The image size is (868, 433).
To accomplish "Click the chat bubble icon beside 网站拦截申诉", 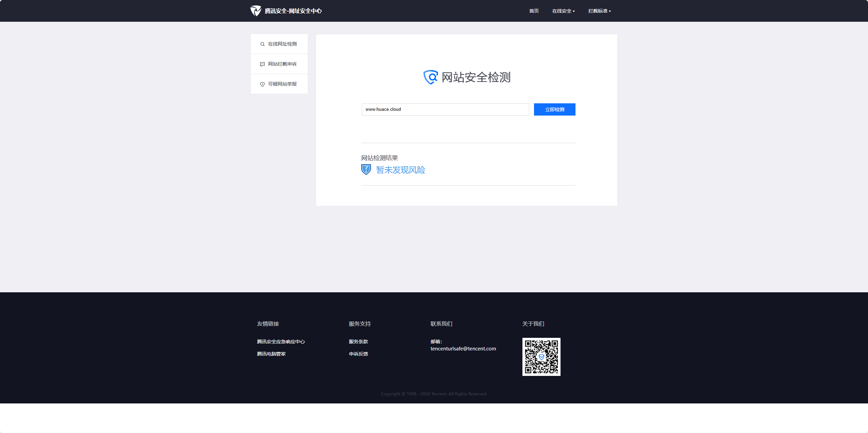I will [262, 64].
